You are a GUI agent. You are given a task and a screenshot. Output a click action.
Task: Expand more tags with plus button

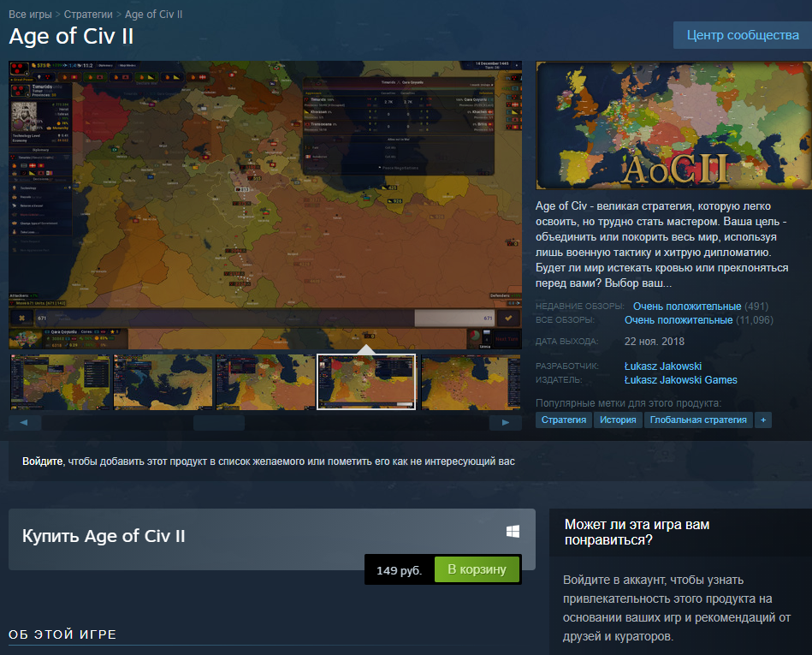[x=763, y=420]
